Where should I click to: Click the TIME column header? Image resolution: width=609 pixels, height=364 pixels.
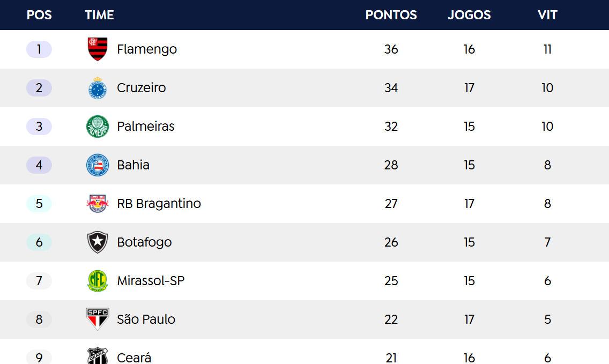[99, 15]
